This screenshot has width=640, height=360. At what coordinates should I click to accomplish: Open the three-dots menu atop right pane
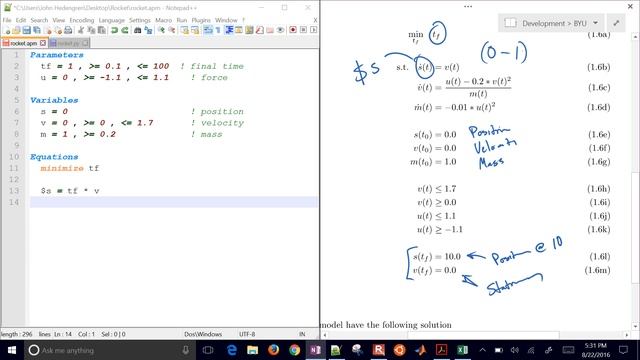point(468,7)
